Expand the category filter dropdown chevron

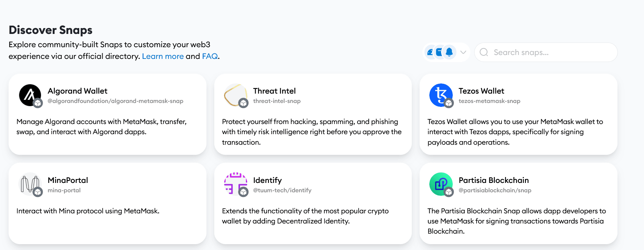click(463, 52)
